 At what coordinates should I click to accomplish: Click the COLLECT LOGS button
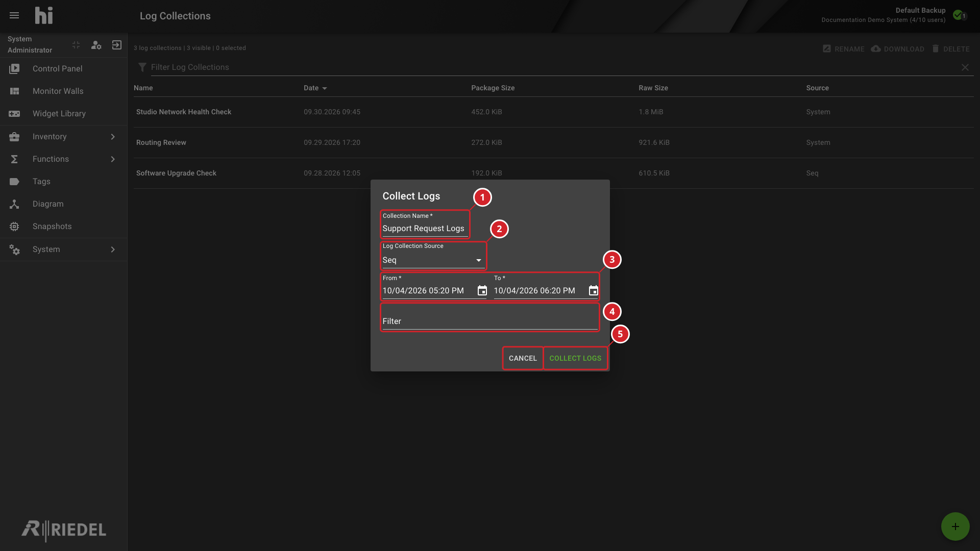575,358
